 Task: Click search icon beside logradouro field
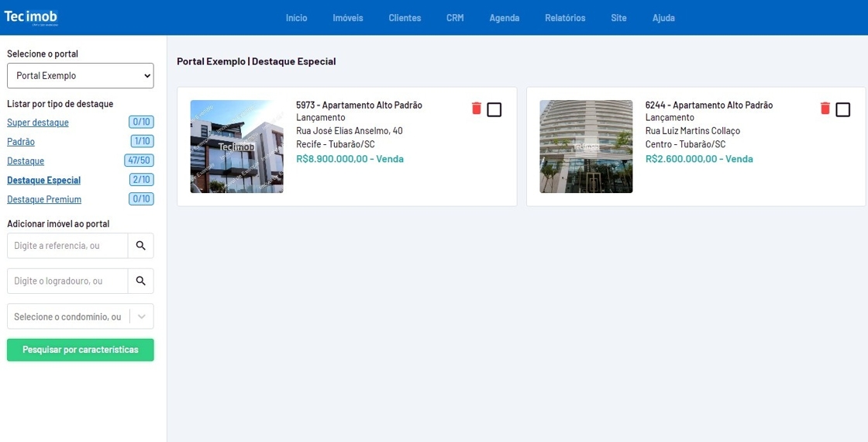click(x=140, y=281)
